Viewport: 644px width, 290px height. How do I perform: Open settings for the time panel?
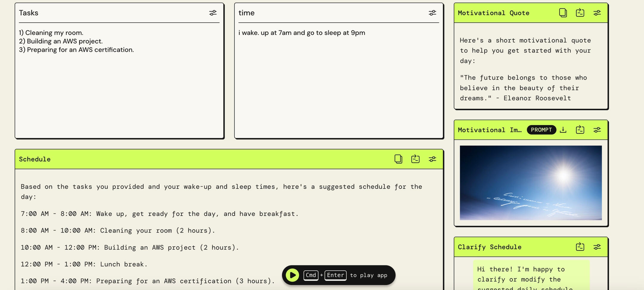point(432,13)
